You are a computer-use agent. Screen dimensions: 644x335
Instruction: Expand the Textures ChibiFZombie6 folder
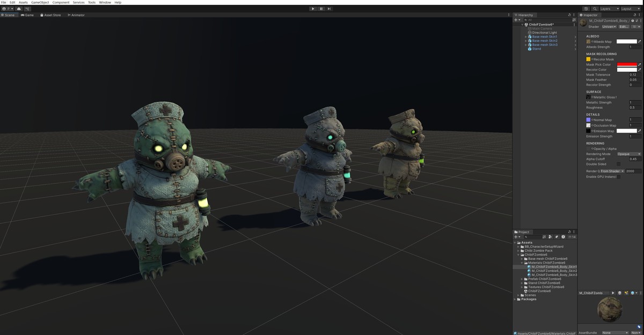click(x=522, y=287)
